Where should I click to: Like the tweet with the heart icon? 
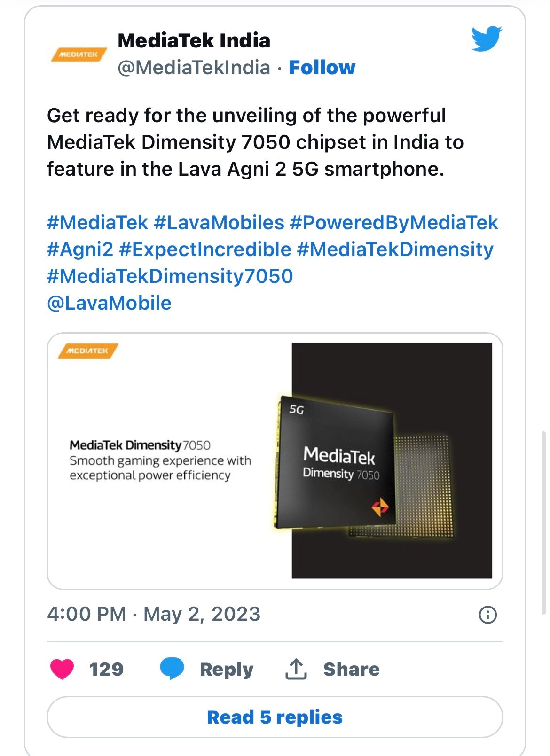(62, 669)
